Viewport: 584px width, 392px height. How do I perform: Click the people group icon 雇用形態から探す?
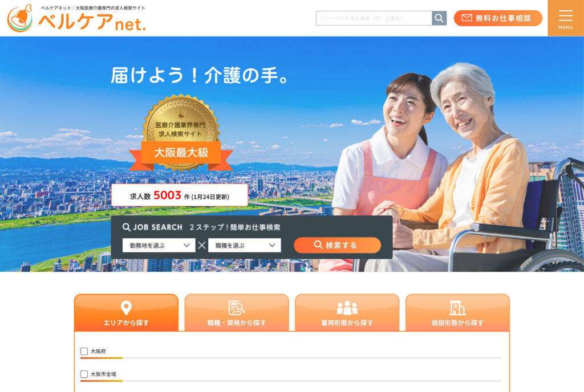point(347,308)
